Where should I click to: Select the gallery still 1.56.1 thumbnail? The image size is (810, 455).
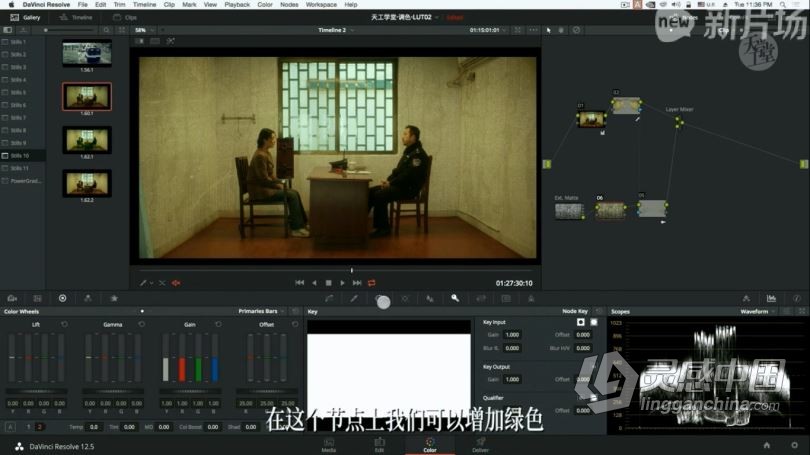(x=87, y=53)
